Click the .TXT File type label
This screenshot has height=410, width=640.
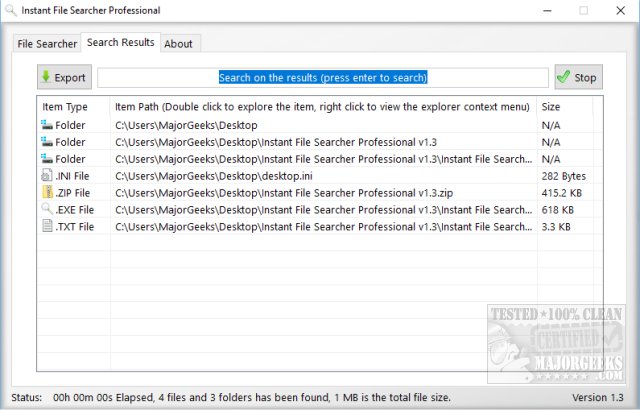(75, 226)
